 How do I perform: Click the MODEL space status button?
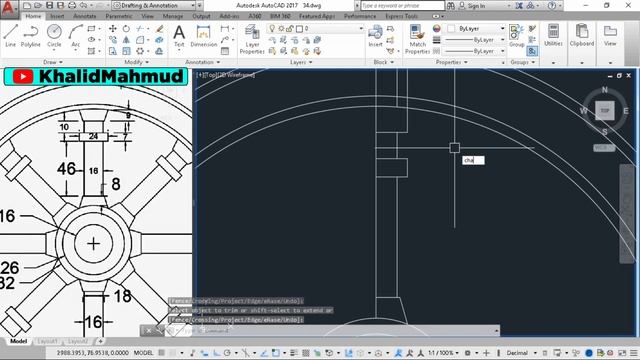144,353
